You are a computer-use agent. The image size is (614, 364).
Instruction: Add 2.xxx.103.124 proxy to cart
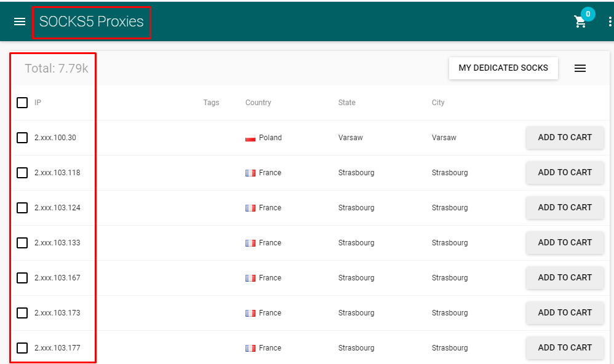[565, 207]
